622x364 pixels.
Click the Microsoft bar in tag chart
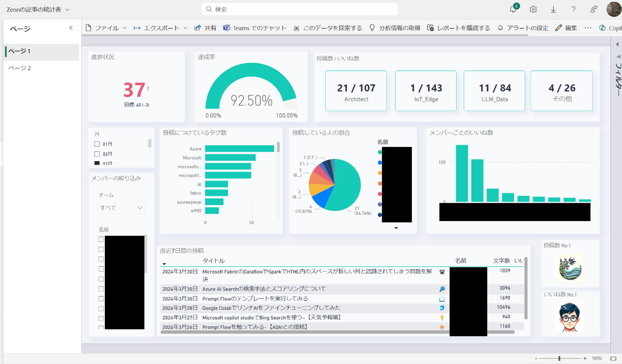tap(230, 158)
